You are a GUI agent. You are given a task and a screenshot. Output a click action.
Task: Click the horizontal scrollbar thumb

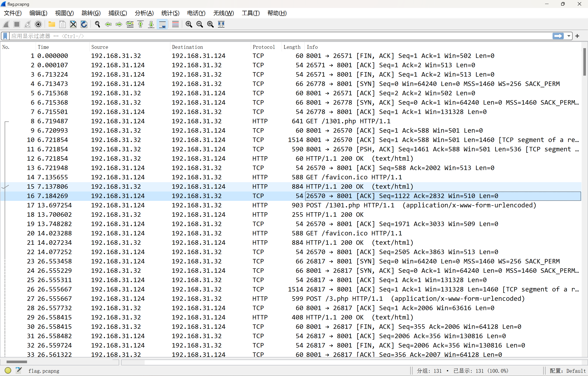[17, 362]
